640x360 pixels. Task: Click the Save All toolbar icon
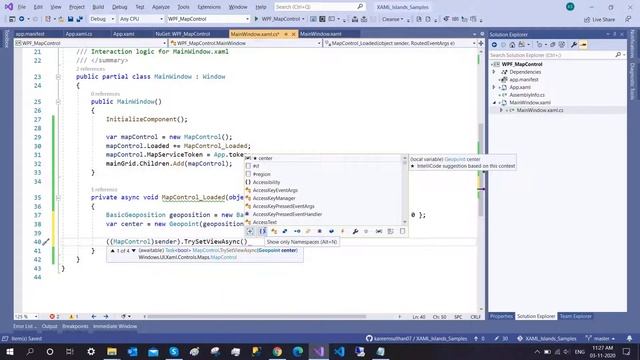click(x=80, y=19)
